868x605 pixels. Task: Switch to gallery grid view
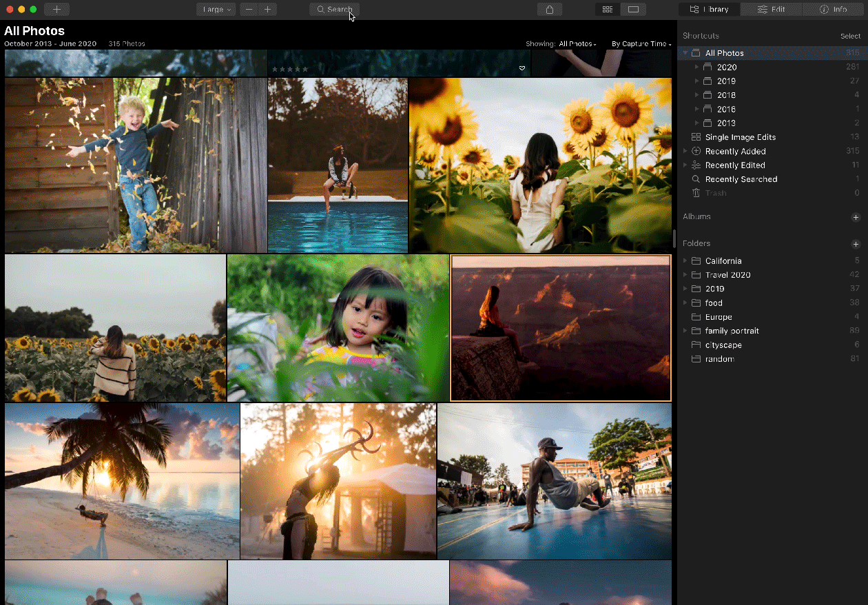click(607, 10)
